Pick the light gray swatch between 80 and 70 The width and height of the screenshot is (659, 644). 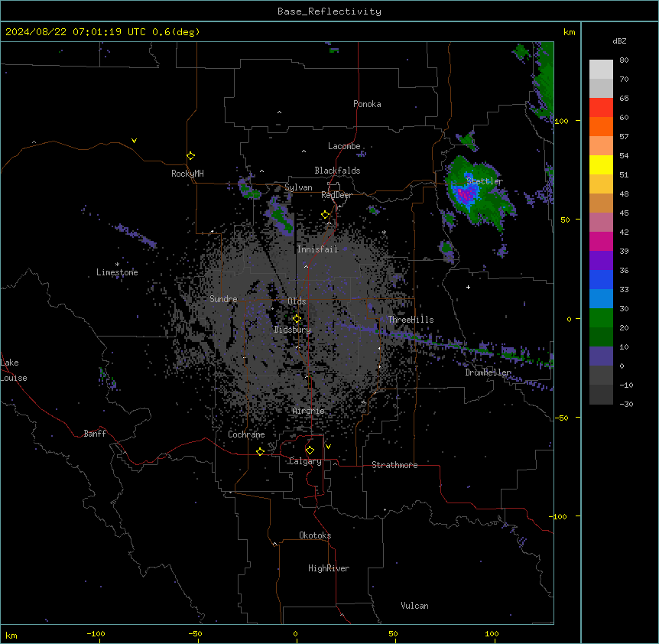click(601, 70)
